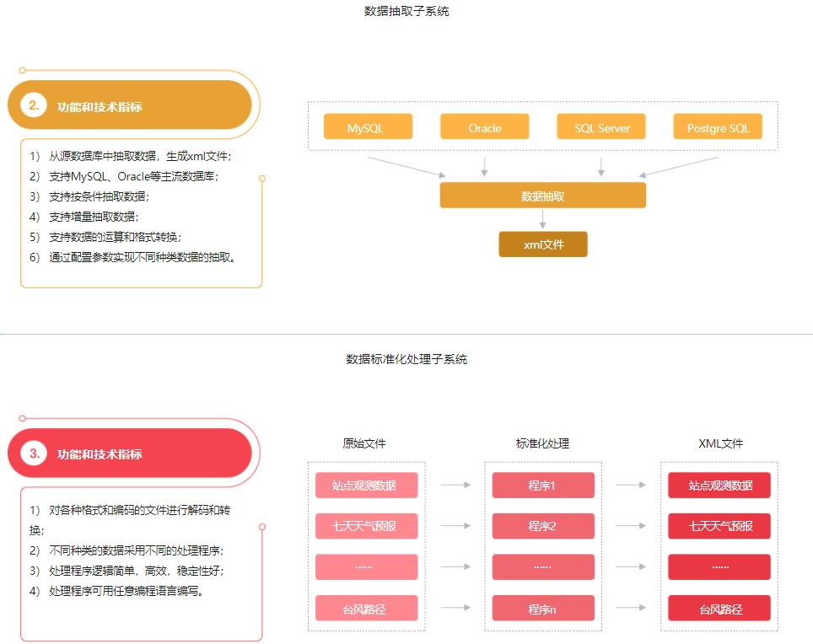The height and width of the screenshot is (644, 813).
Task: Click the orange 功能和技术指标 header
Action: coord(100,107)
